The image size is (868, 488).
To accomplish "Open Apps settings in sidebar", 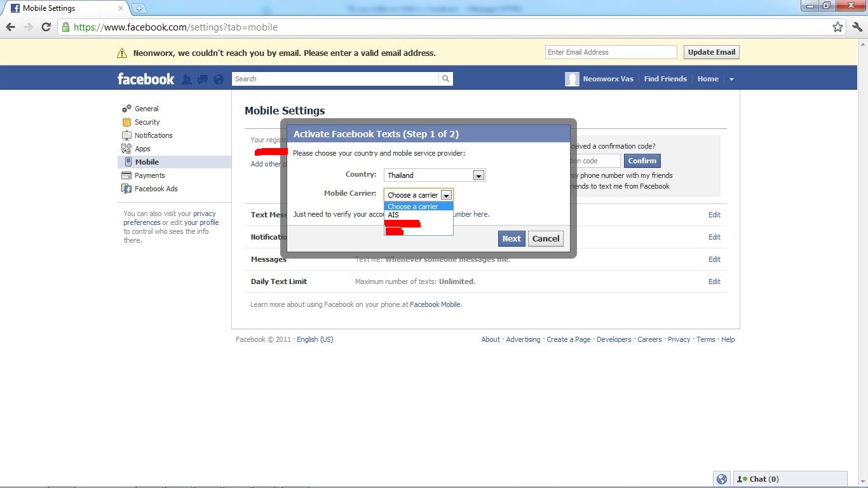I will [142, 149].
